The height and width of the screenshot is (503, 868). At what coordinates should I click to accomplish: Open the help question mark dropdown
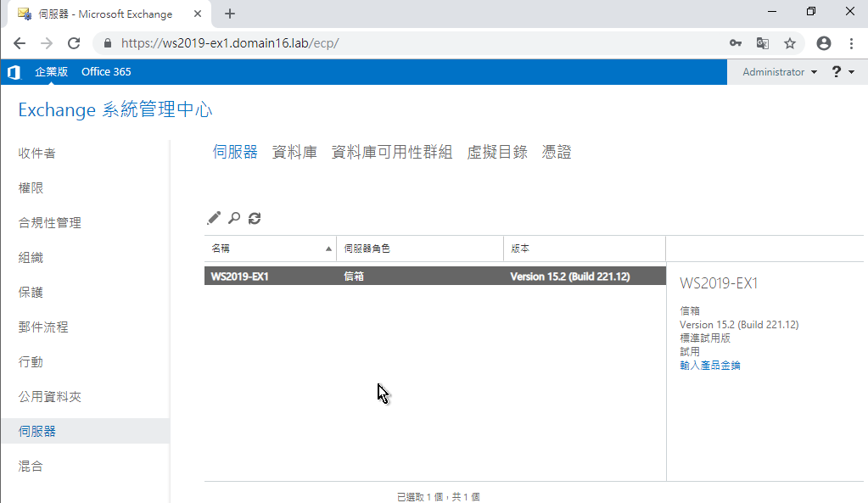(843, 72)
